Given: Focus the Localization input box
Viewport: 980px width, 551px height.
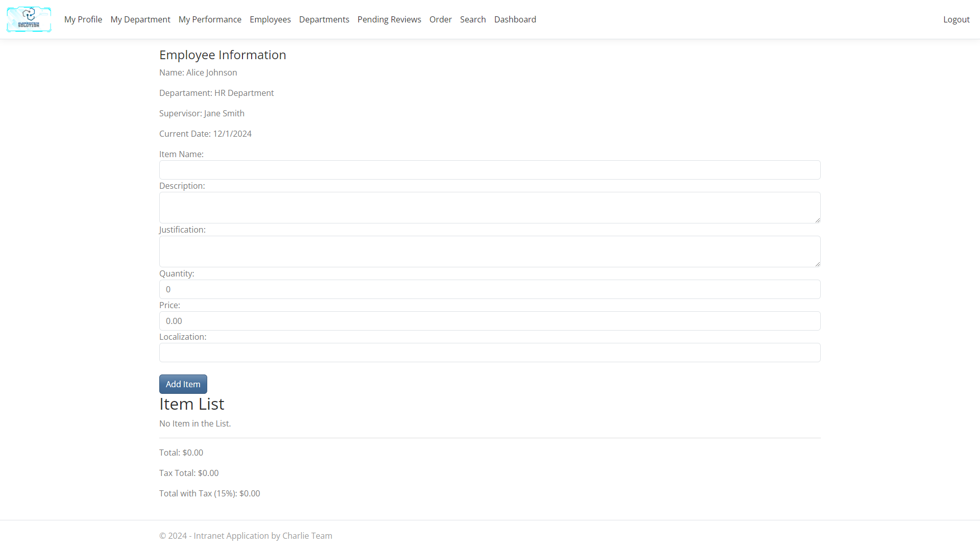Looking at the screenshot, I should [x=489, y=353].
